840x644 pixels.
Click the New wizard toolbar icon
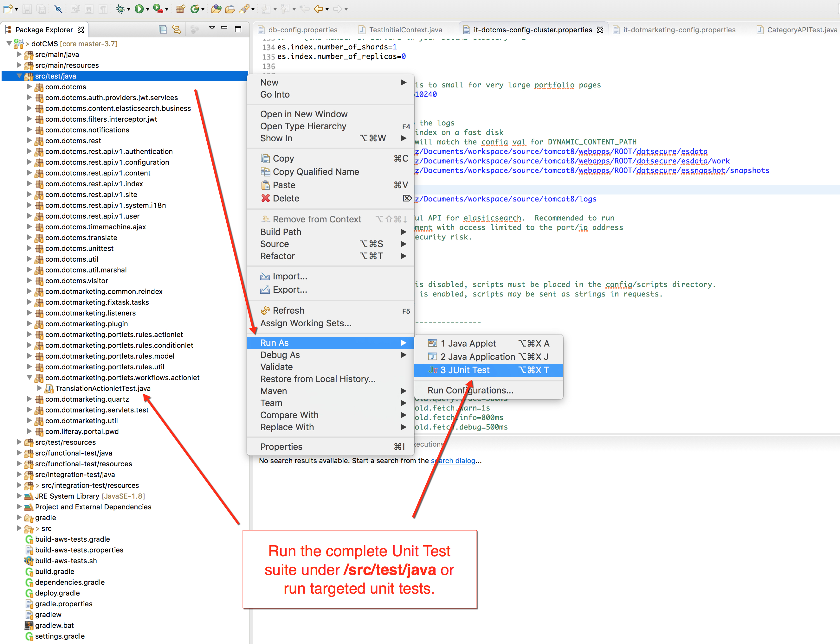pos(8,9)
